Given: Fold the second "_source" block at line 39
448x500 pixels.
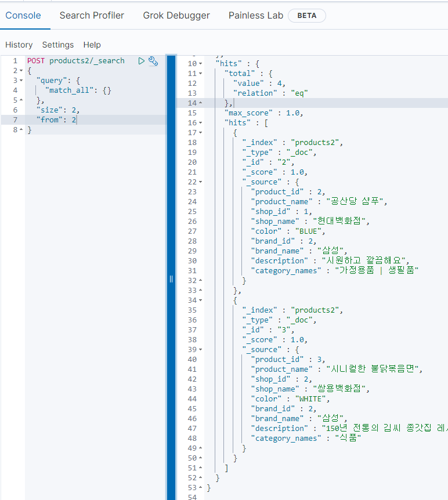Looking at the screenshot, I should [201, 350].
